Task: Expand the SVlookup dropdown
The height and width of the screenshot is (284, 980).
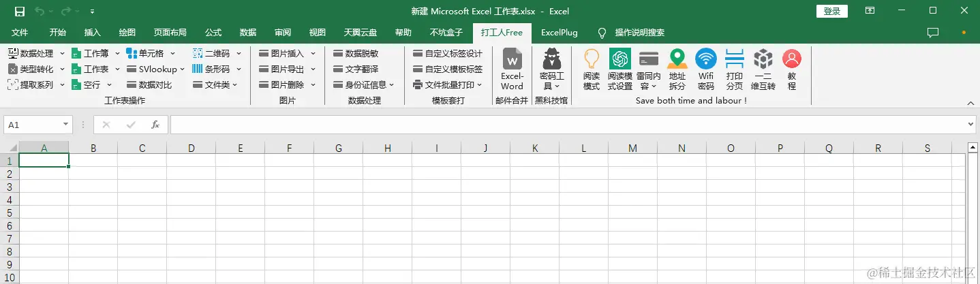Action: (155, 69)
